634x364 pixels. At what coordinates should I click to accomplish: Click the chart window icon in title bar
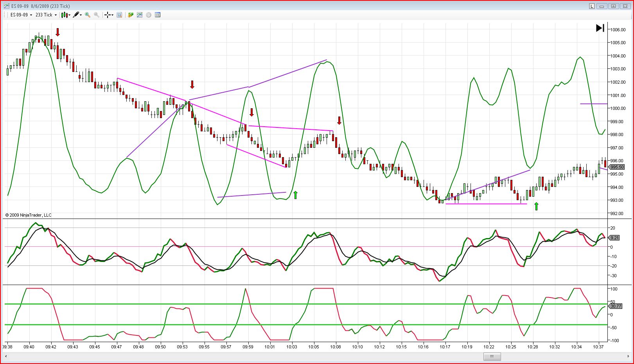pos(7,6)
